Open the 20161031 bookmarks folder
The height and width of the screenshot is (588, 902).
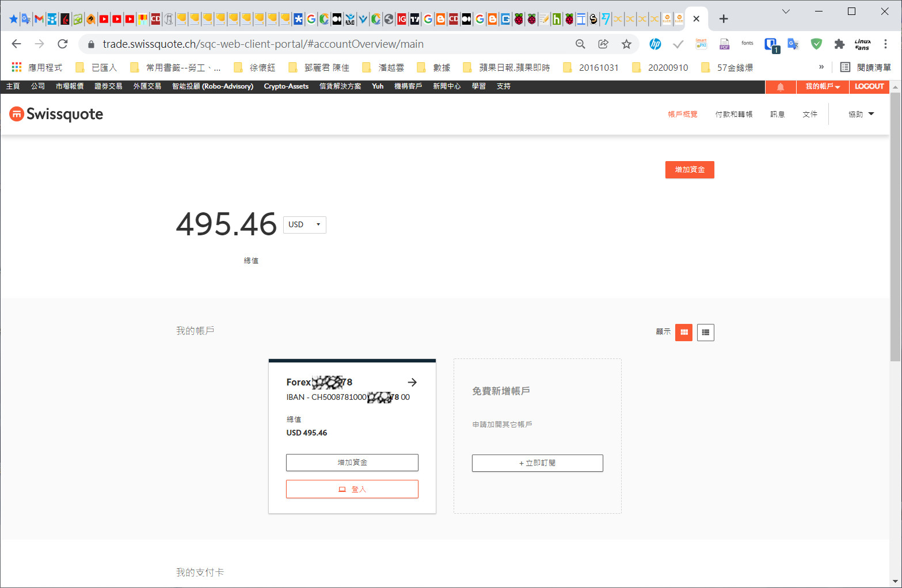click(x=591, y=67)
